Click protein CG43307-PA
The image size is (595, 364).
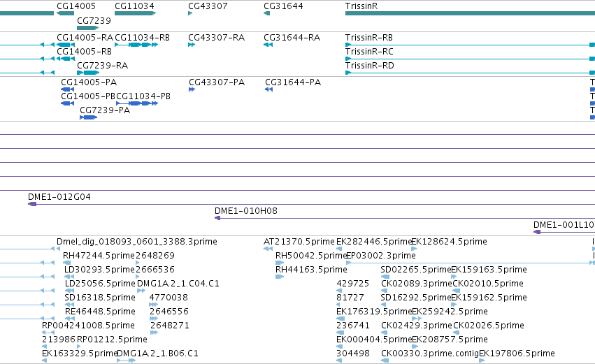pos(217,82)
